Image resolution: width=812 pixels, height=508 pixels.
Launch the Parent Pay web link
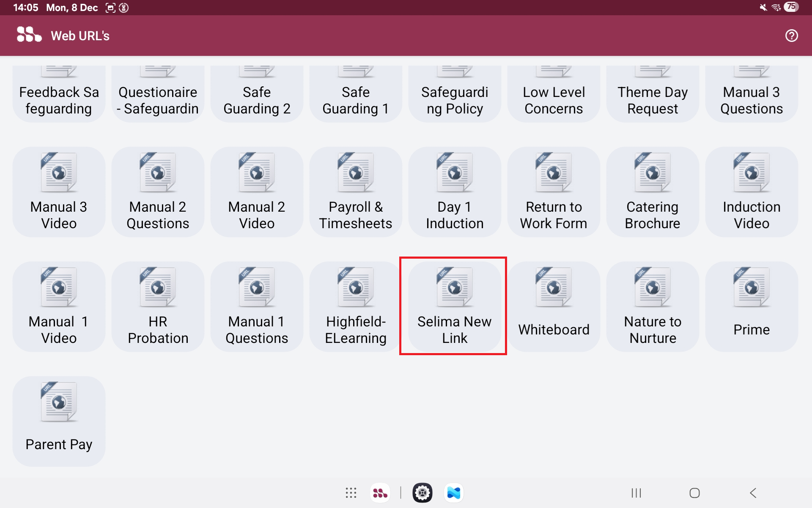[59, 421]
